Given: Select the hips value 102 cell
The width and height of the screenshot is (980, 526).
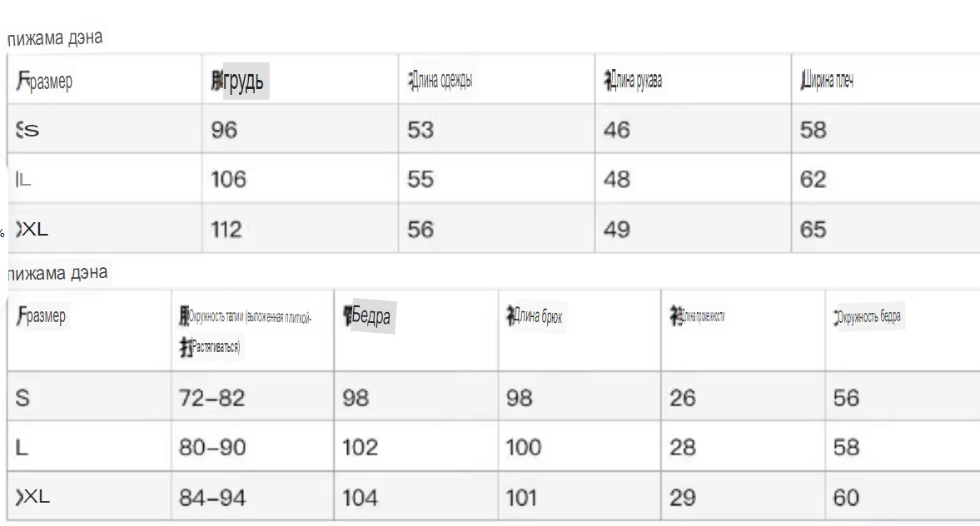Looking at the screenshot, I should (415, 447).
